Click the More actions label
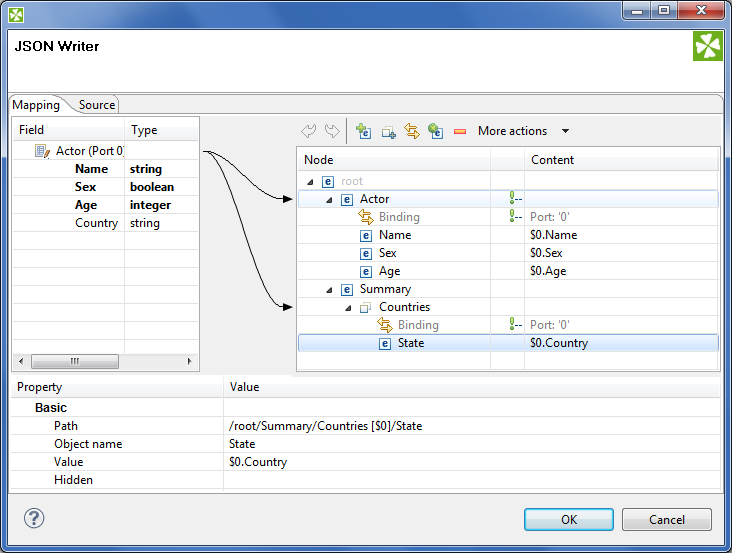The image size is (732, 553). (x=512, y=131)
